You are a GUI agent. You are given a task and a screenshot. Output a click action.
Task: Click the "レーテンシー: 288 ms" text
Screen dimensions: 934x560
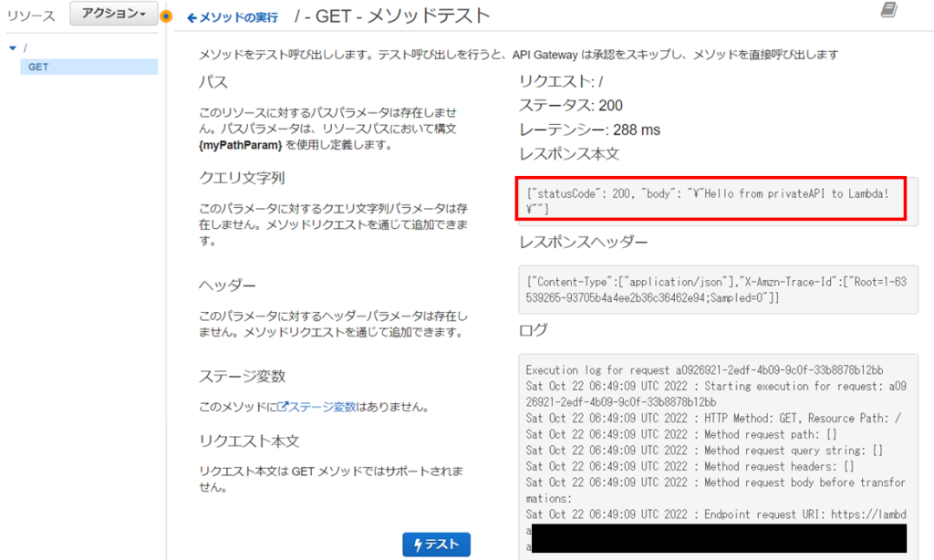[590, 130]
